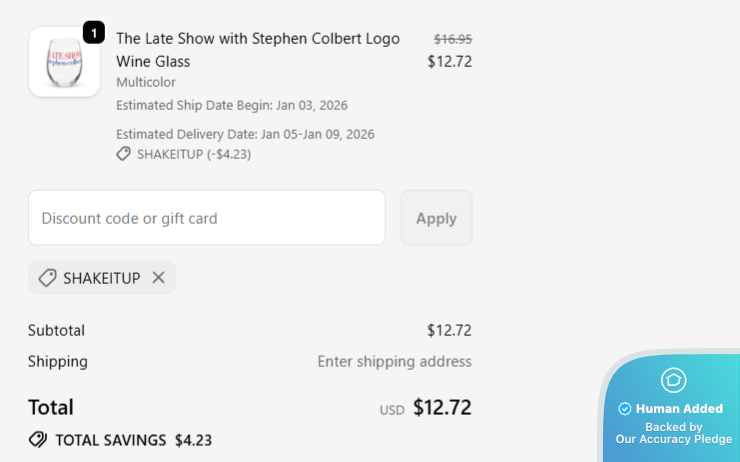Click the tag icon beside SHAKEITUP (-$4.23)
The height and width of the screenshot is (462, 740).
tap(124, 154)
